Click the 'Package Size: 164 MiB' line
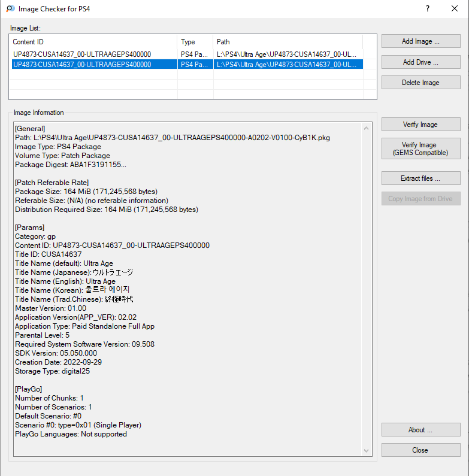This screenshot has width=469, height=476. 86,192
